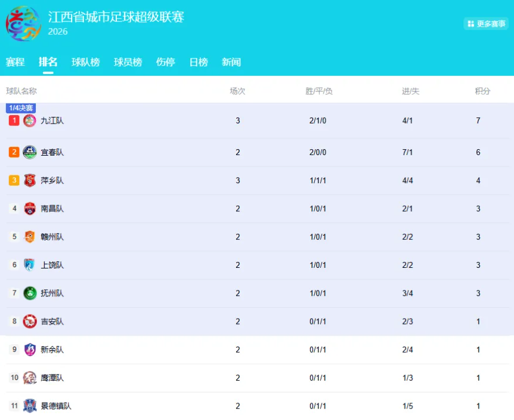The height and width of the screenshot is (420, 514).
Task: Open team name 赣州队
Action: pyautogui.click(x=52, y=237)
